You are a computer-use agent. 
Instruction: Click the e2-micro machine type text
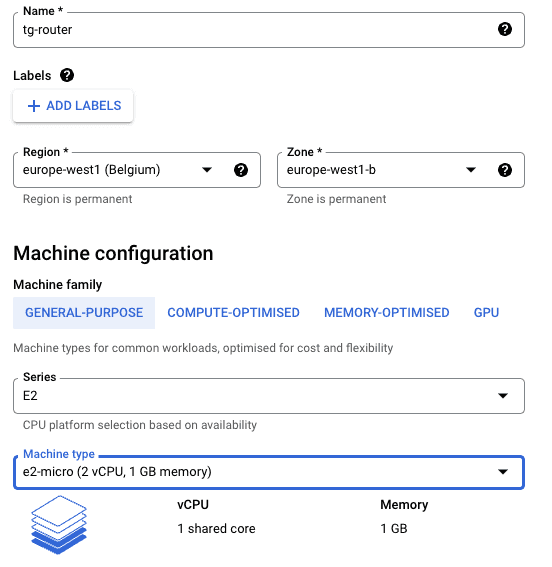coord(117,472)
